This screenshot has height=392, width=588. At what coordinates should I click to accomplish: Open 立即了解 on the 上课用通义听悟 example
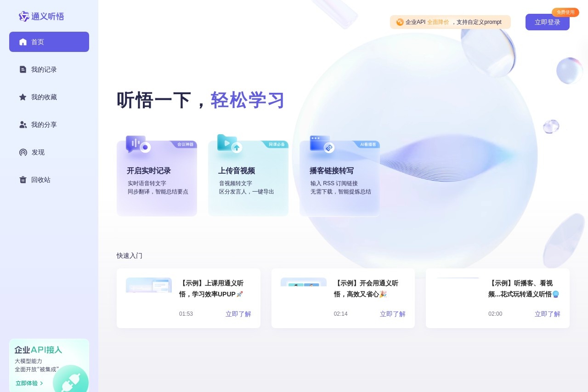(238, 314)
